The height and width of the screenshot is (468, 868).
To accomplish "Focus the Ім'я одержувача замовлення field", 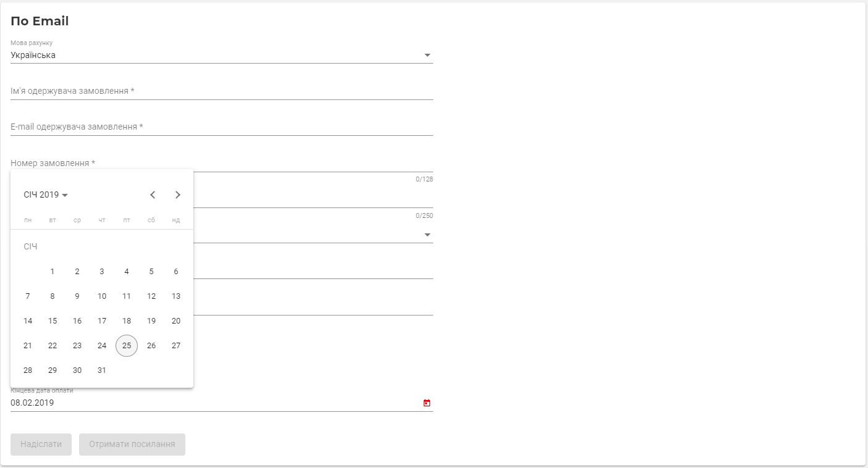I will 222,91.
